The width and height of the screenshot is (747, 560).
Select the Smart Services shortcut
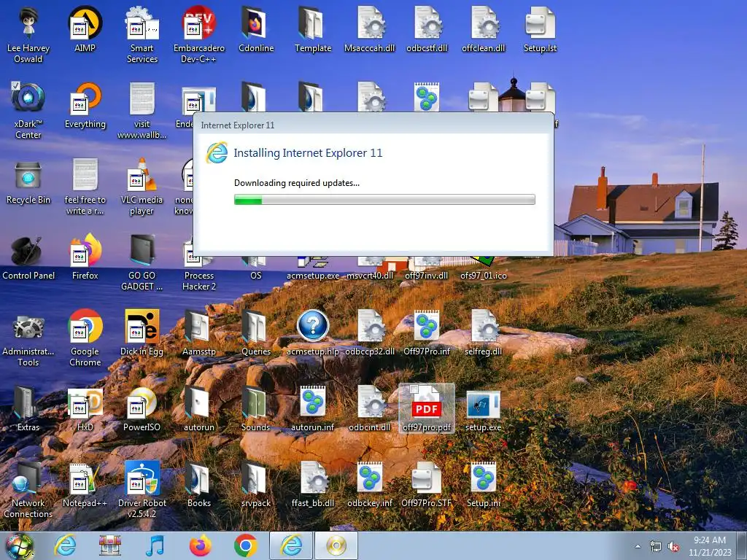pos(142,35)
